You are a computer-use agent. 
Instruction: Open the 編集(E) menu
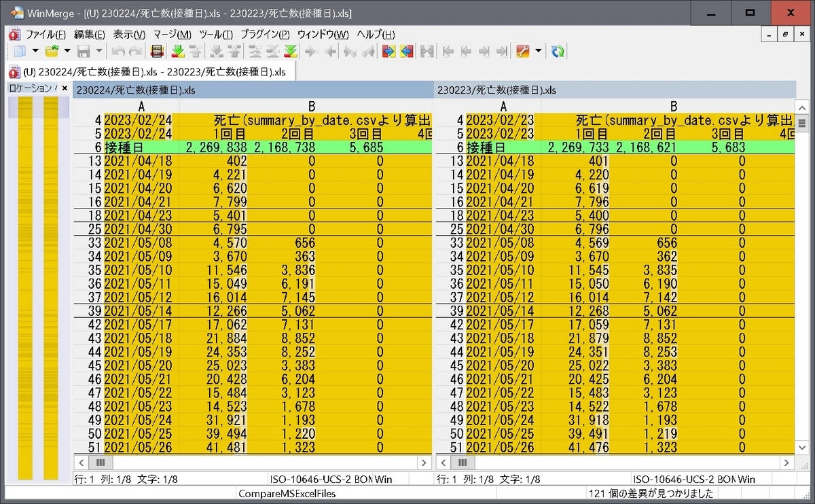pos(90,34)
